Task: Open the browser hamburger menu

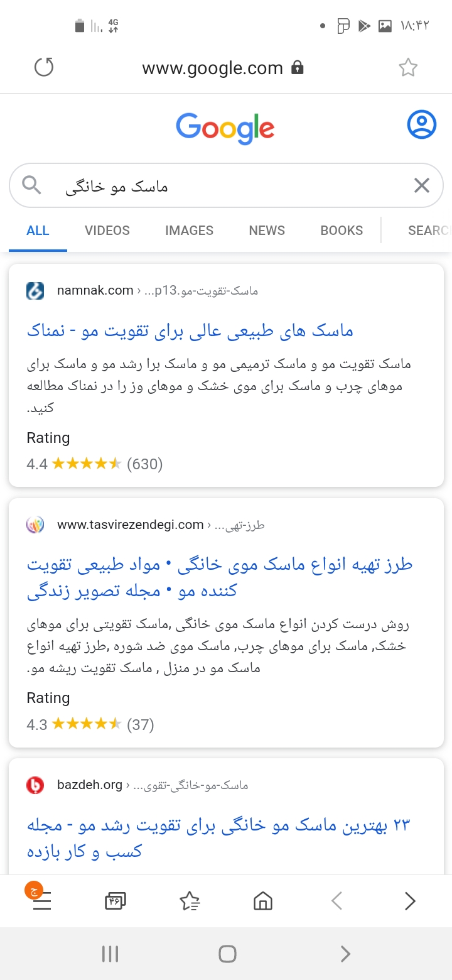Action: coord(41,902)
